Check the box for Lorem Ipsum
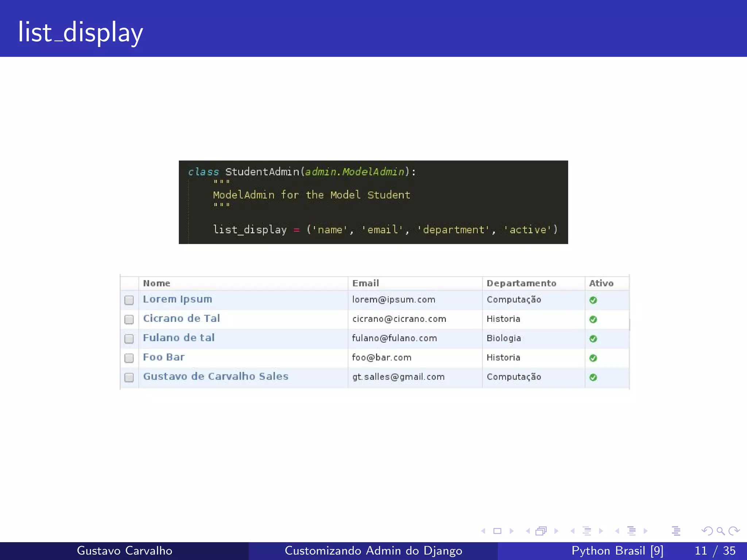The image size is (747, 560). click(x=129, y=300)
